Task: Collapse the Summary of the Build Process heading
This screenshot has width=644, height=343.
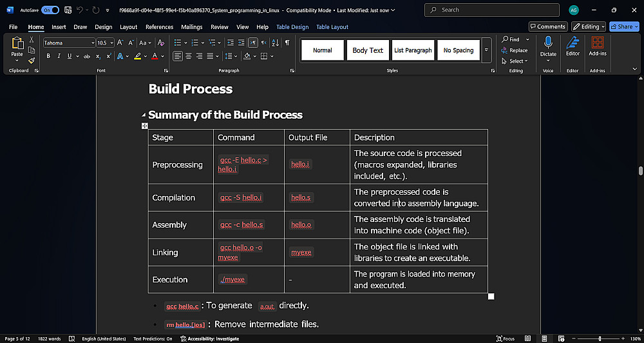Action: pyautogui.click(x=144, y=115)
